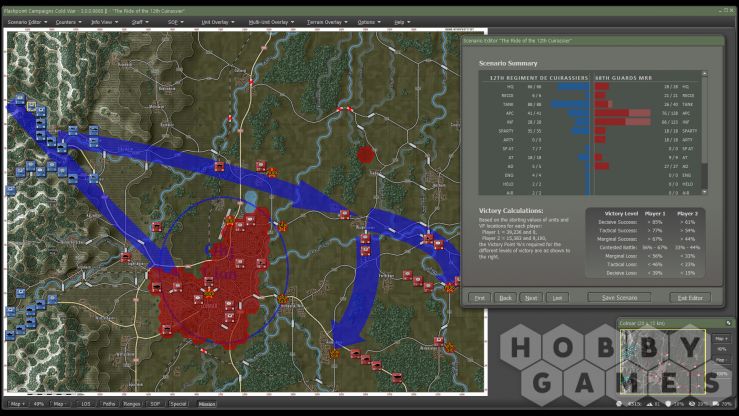Click the victory star south of the Bussy label
739x416 pixels.
tap(335, 353)
